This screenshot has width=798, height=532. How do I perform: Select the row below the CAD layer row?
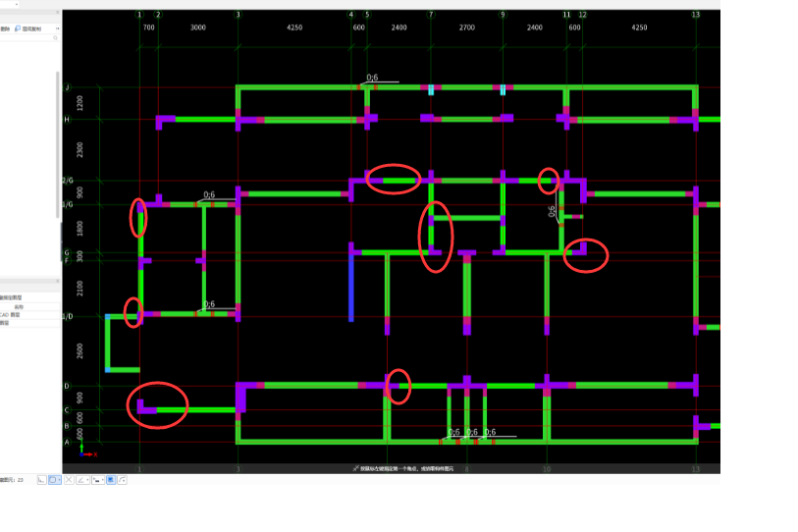(29, 323)
